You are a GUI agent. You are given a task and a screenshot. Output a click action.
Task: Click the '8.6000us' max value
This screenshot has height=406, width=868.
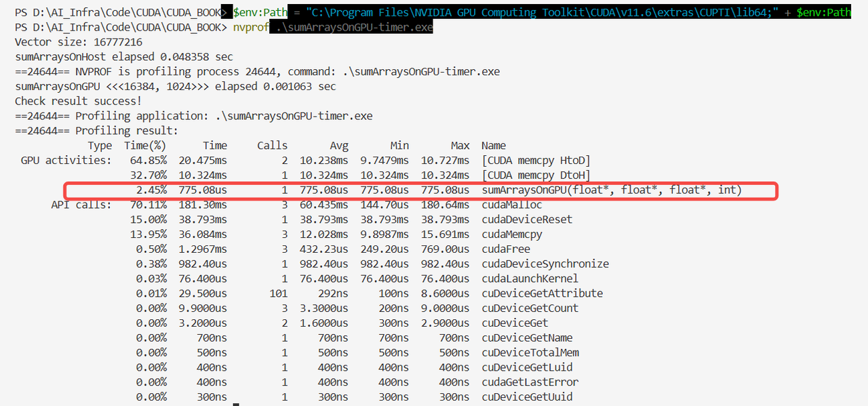(445, 293)
